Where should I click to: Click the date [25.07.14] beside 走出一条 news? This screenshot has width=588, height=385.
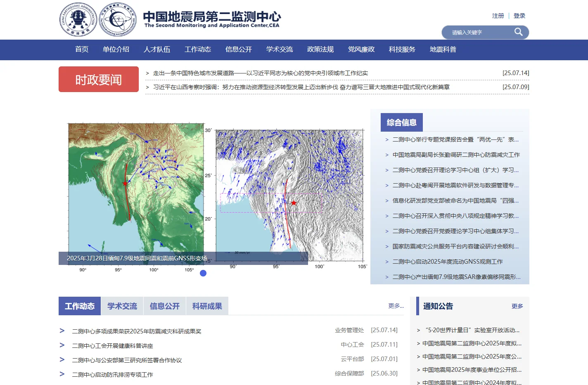coord(516,73)
